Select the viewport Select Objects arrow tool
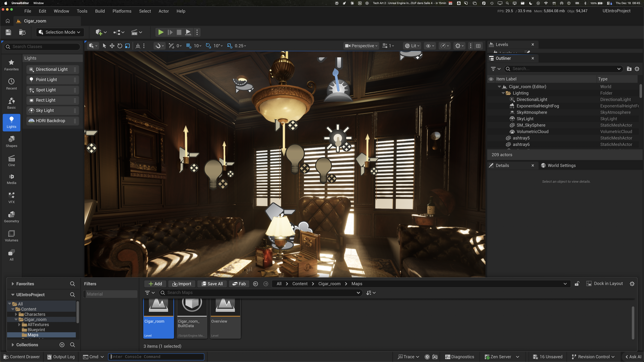The height and width of the screenshot is (362, 644). [x=104, y=46]
